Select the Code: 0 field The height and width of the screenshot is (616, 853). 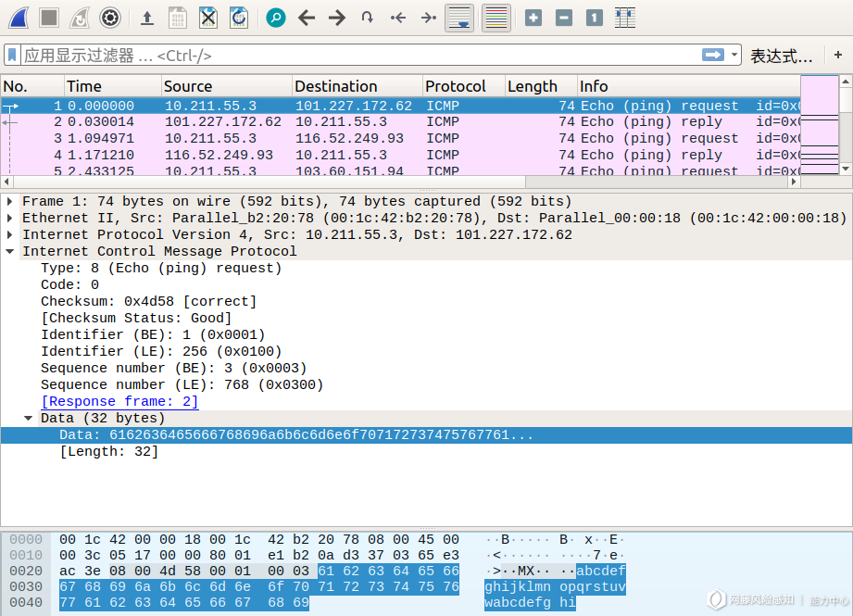(x=69, y=284)
